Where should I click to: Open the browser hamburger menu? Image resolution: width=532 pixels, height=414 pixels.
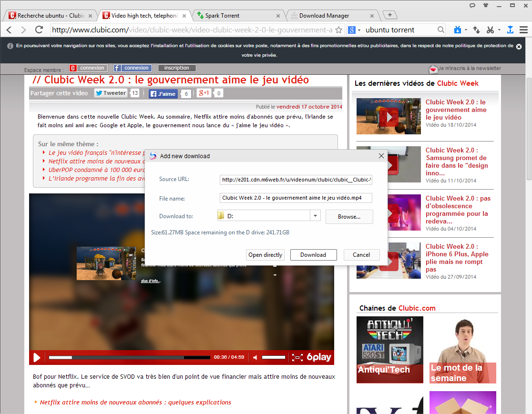point(523,30)
